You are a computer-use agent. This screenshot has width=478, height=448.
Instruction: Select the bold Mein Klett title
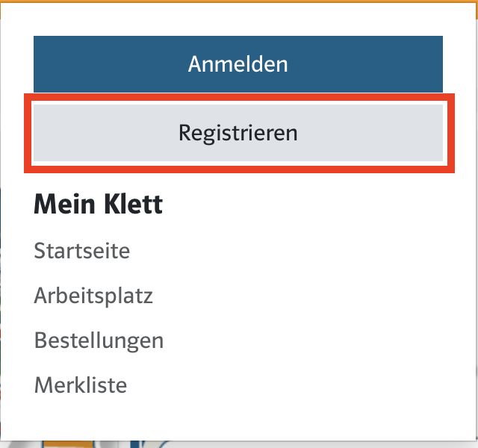coord(98,205)
